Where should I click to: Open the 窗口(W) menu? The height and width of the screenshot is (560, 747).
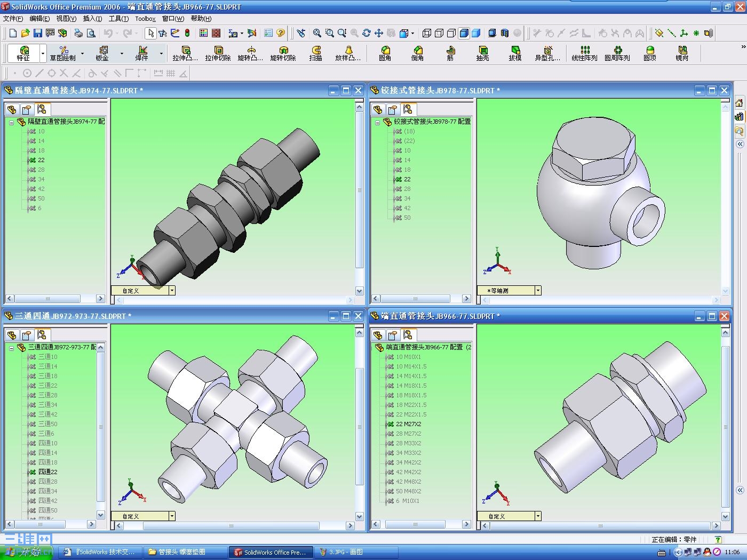(173, 19)
